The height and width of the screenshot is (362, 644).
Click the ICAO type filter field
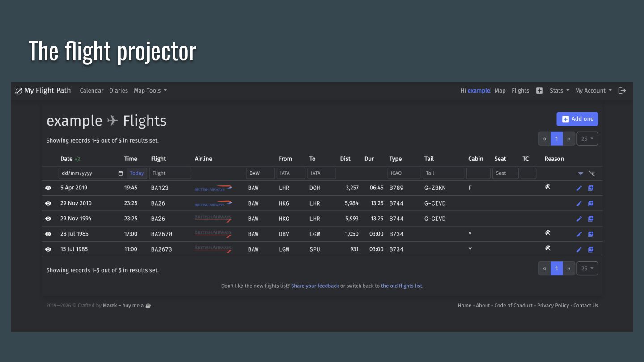coord(404,173)
